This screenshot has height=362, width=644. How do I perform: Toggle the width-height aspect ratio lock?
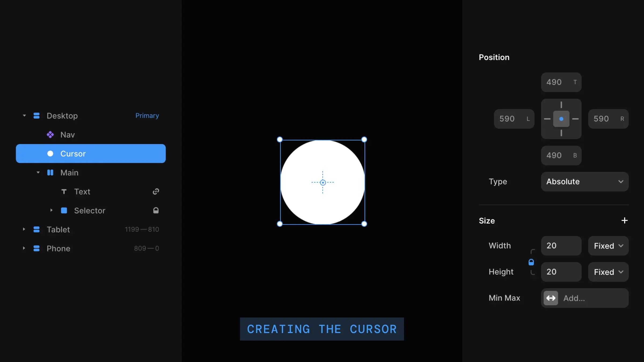[532, 262]
